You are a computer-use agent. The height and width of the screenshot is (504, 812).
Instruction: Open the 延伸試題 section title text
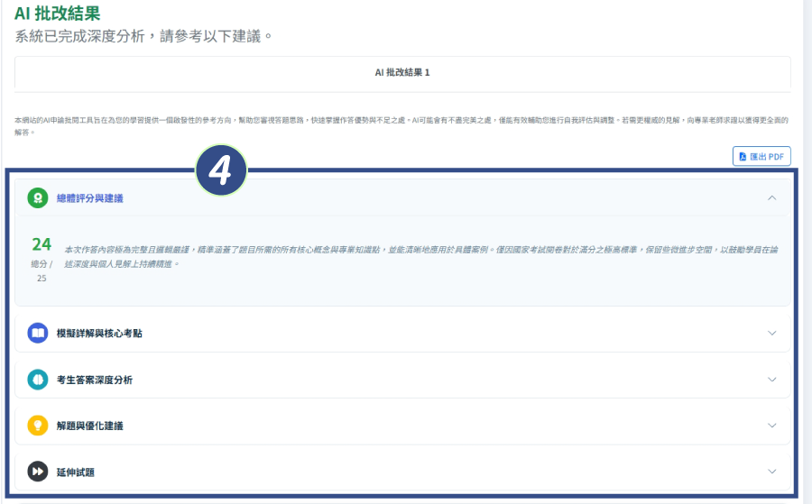tap(75, 472)
